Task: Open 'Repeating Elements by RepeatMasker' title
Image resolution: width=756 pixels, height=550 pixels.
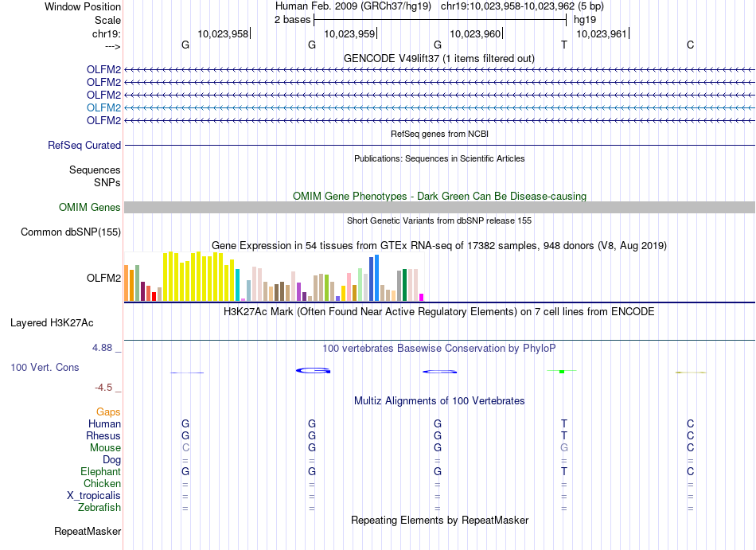Action: pos(439,520)
